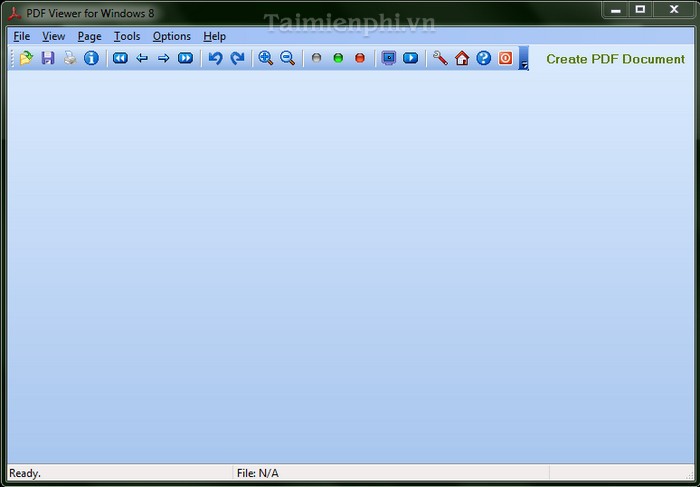
Task: Expand toolbar overflow options arrow
Action: coord(524,58)
